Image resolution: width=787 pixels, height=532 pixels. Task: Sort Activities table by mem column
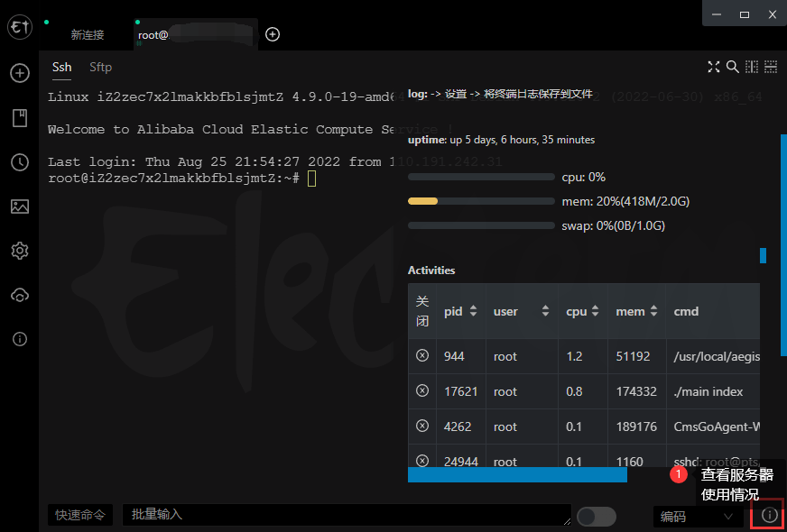pyautogui.click(x=637, y=311)
